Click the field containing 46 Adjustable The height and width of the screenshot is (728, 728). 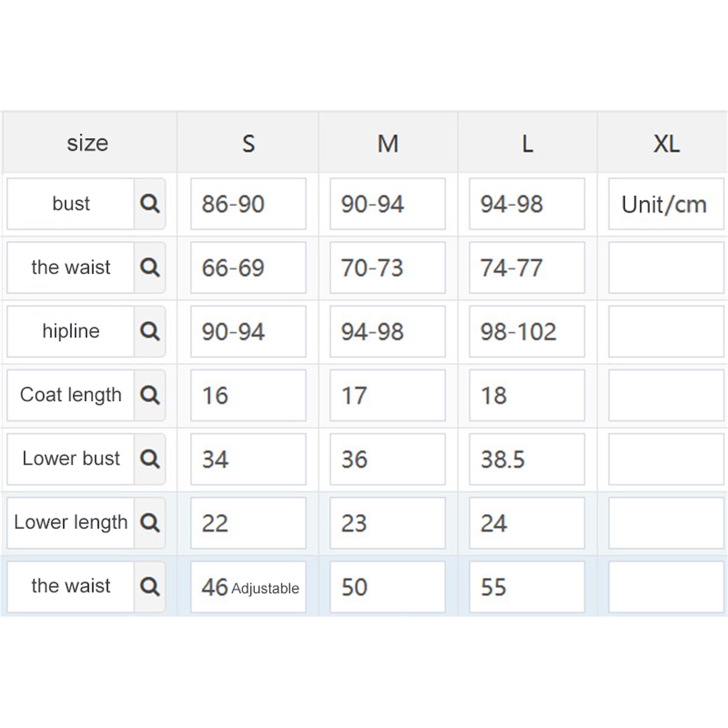[x=248, y=586]
